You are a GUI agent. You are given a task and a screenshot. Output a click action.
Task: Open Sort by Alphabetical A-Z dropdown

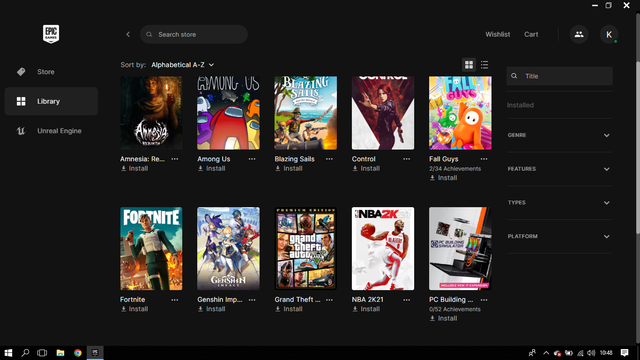[x=182, y=65]
